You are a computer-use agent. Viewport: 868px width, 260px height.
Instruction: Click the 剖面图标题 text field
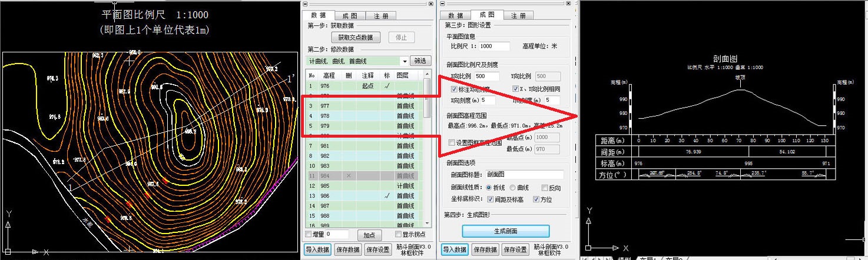[x=525, y=175]
